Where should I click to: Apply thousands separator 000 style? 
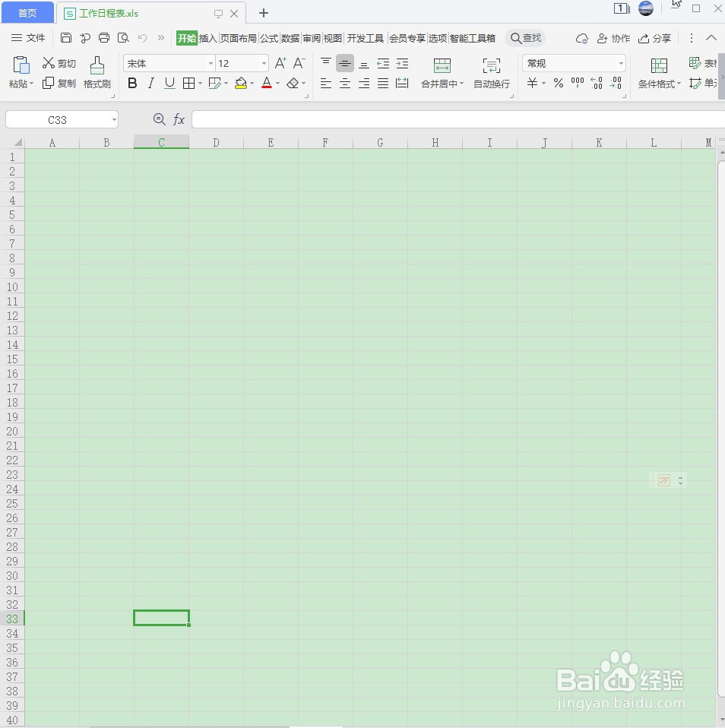tap(578, 83)
